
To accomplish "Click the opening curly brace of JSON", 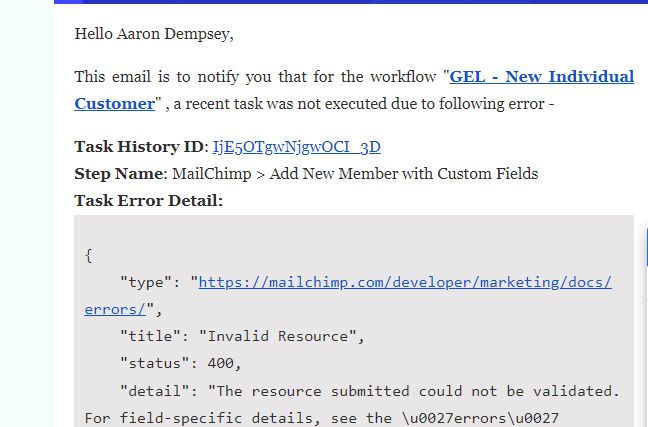I will (88, 255).
